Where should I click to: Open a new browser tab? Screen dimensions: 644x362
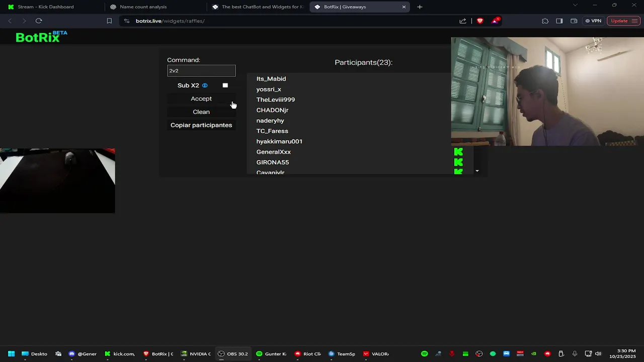tap(420, 7)
